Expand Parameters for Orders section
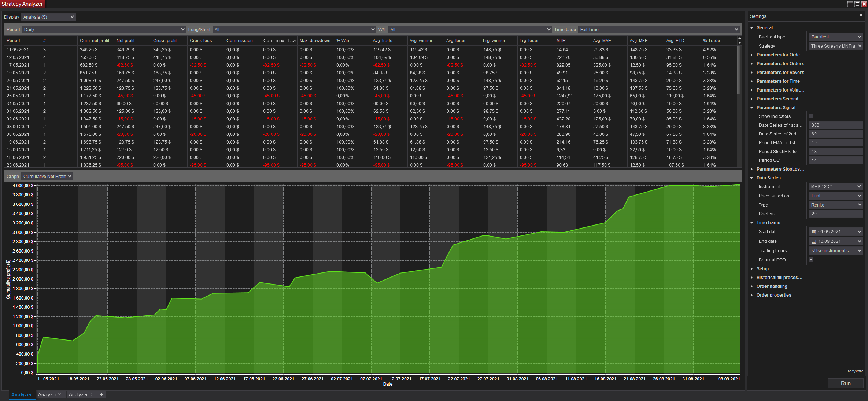 point(752,63)
